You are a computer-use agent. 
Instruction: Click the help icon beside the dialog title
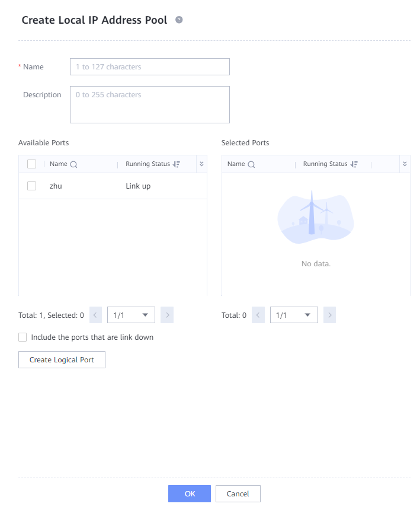pyautogui.click(x=179, y=20)
